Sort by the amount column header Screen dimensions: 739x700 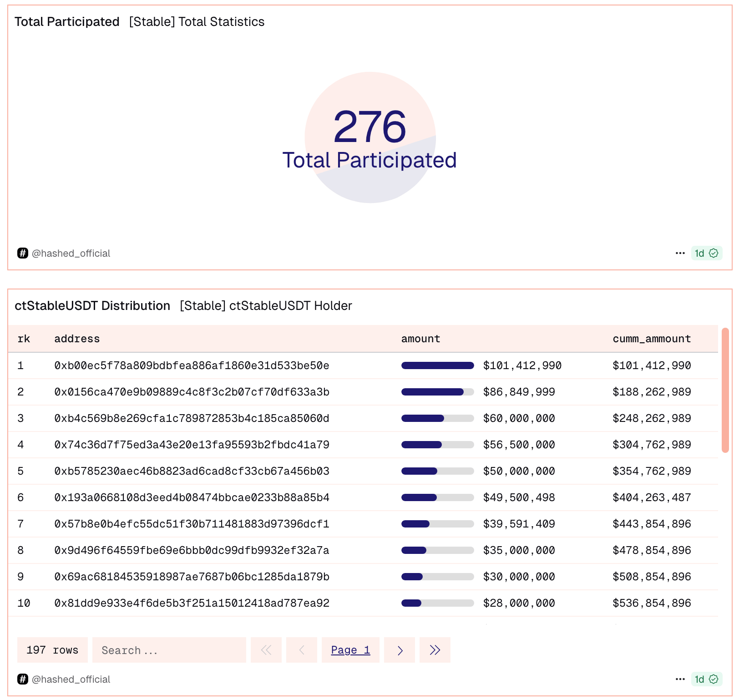coord(420,339)
